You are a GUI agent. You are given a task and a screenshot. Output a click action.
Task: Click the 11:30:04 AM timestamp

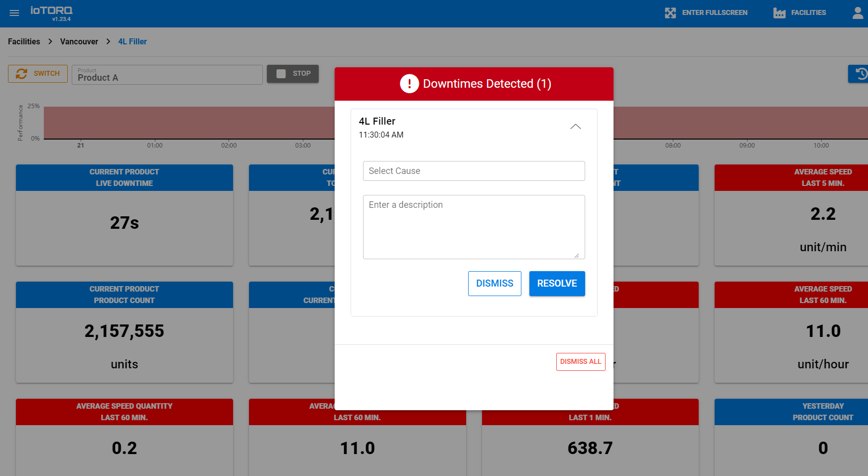381,135
